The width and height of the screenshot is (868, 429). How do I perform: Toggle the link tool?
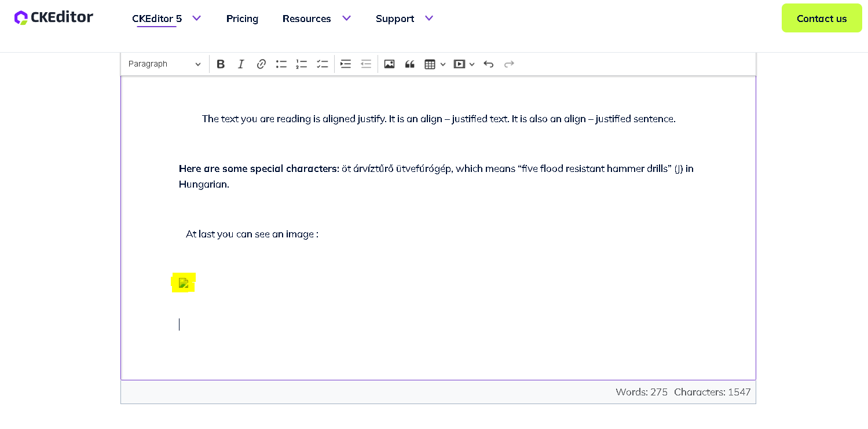(x=261, y=64)
